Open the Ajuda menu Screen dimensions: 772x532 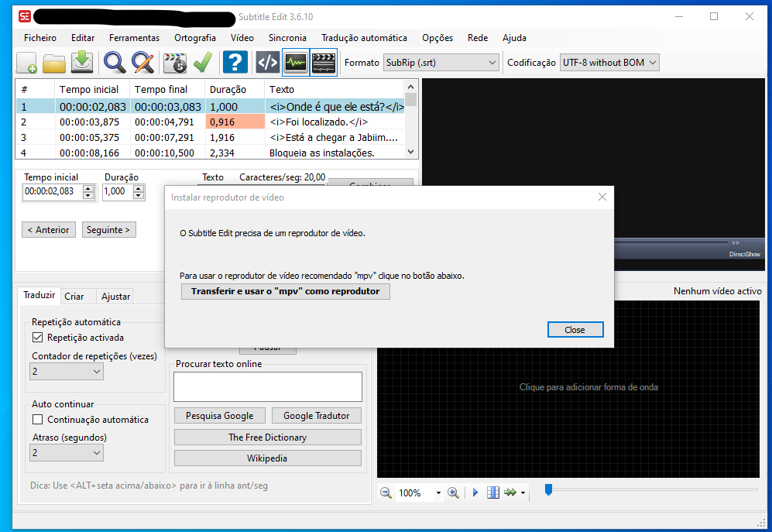[514, 38]
